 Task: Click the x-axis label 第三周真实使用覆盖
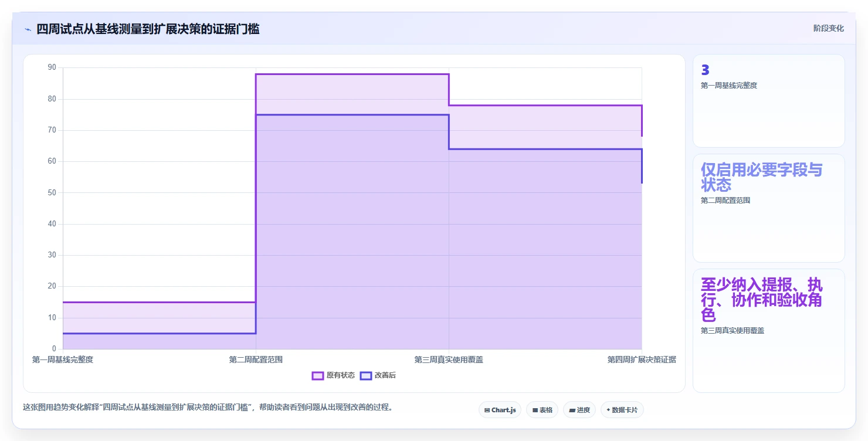coord(449,359)
